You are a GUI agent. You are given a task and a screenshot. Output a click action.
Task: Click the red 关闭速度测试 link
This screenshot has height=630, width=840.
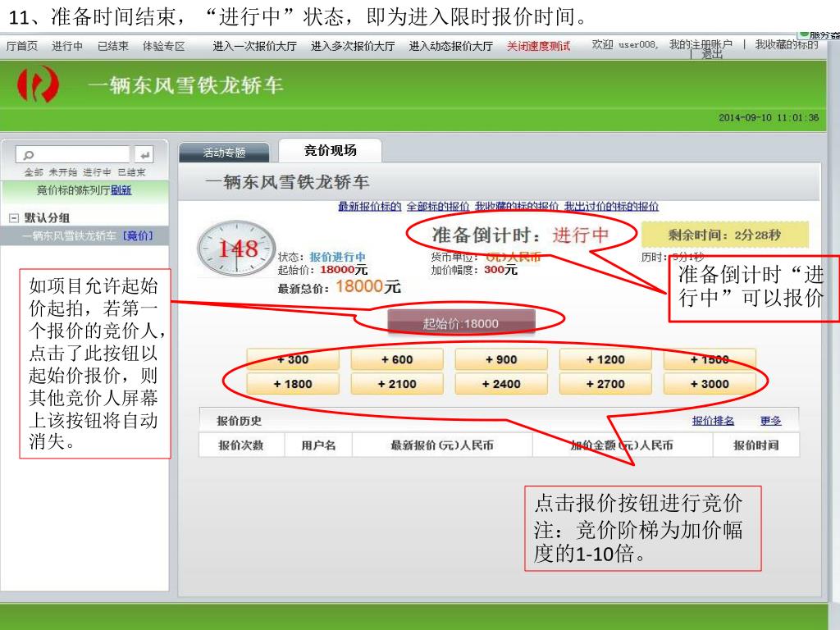click(x=538, y=46)
